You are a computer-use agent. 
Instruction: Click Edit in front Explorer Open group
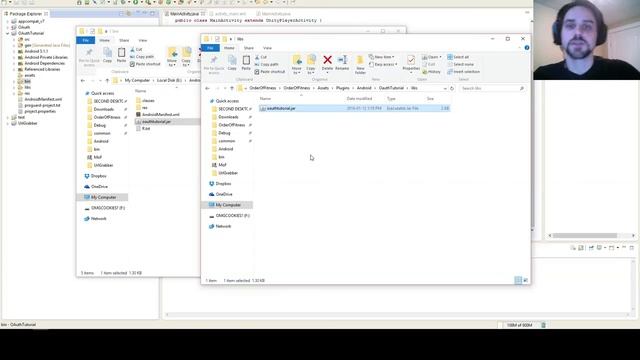tap(429, 64)
